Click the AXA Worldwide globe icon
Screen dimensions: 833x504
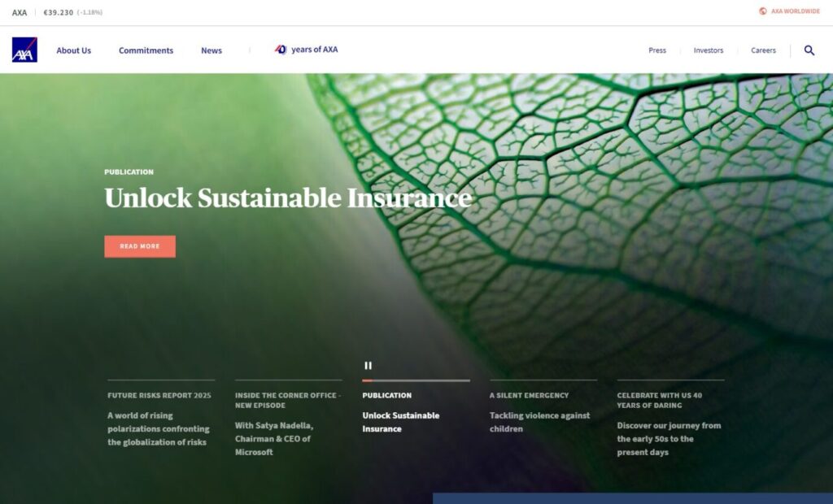(763, 11)
